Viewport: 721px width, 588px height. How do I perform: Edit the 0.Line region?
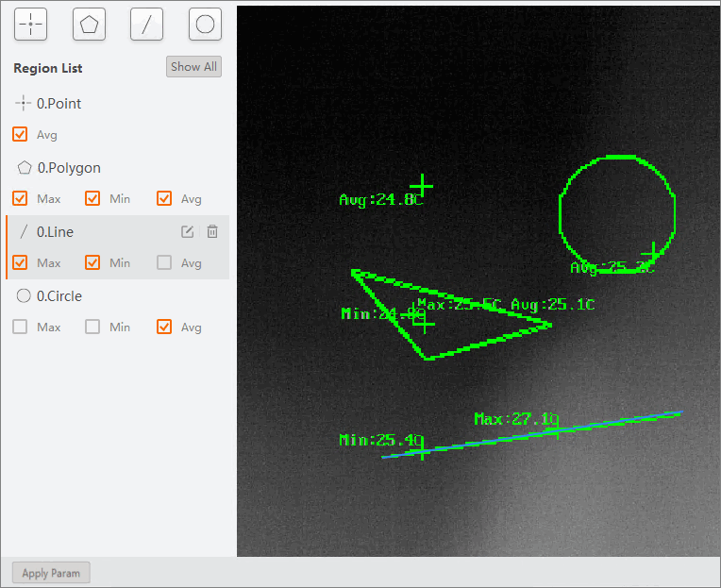click(x=188, y=232)
